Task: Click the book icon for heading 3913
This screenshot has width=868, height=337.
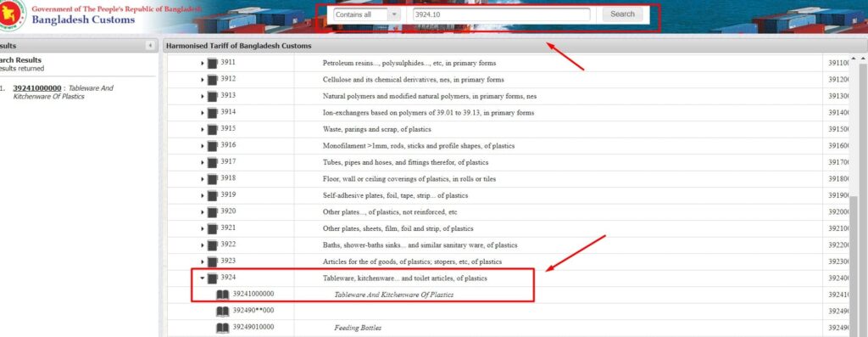Action: coord(213,97)
